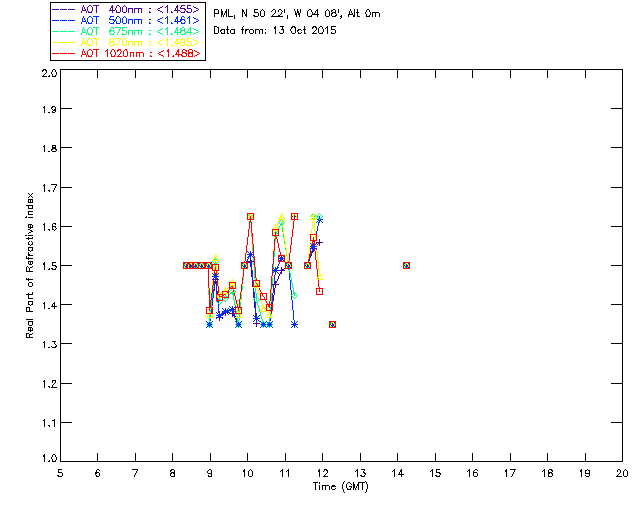The image size is (640, 512).
Task: Click the y-axis tick label 1.4
Action: tap(49, 305)
